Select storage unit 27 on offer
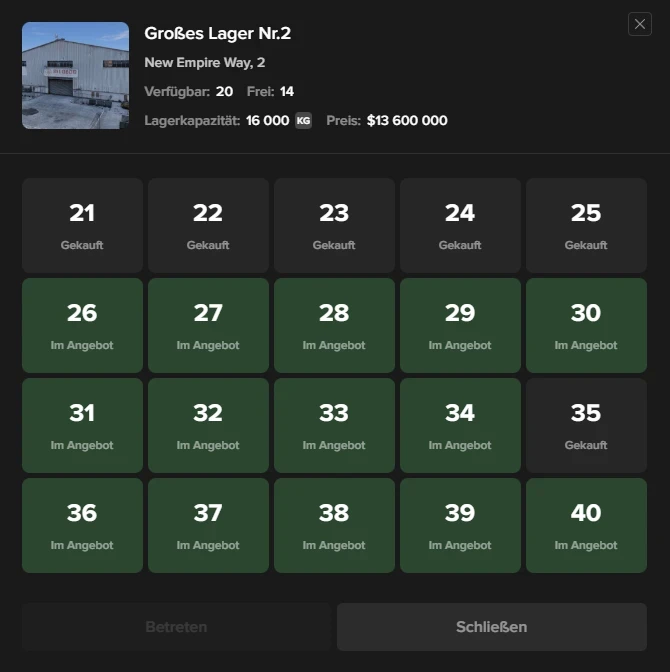The width and height of the screenshot is (670, 672). point(208,326)
